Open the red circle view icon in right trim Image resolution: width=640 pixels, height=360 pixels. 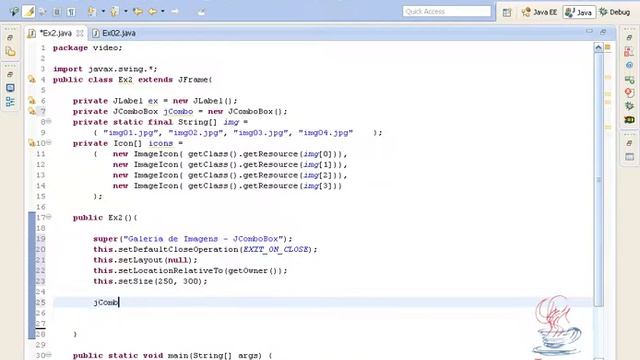coord(629,93)
